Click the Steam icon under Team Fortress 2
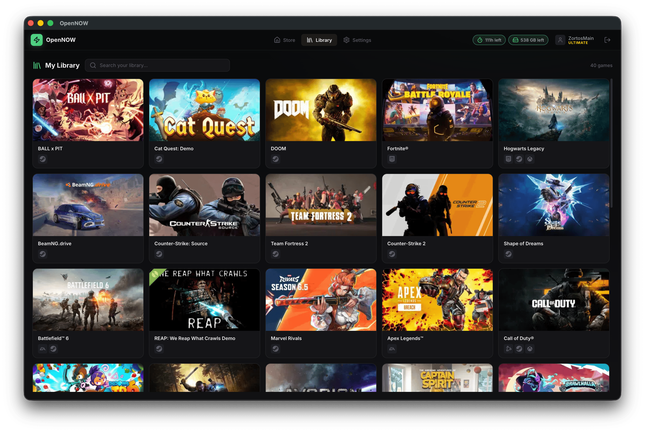 [x=275, y=254]
